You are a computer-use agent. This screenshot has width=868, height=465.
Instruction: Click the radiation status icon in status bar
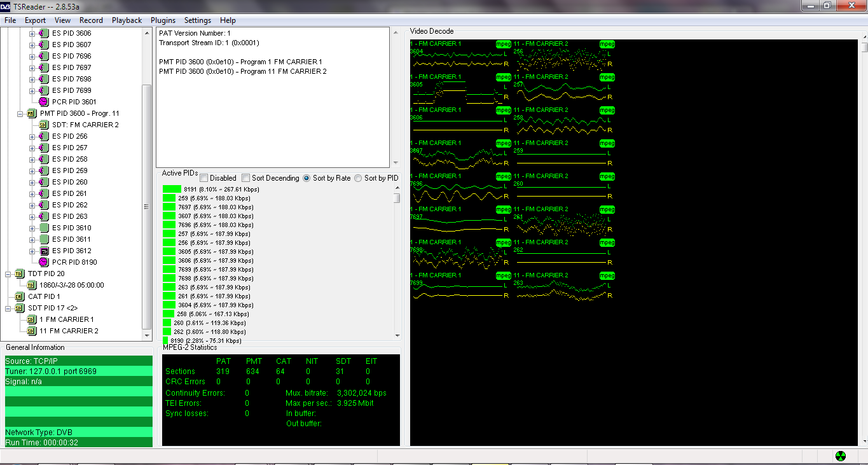tap(841, 456)
